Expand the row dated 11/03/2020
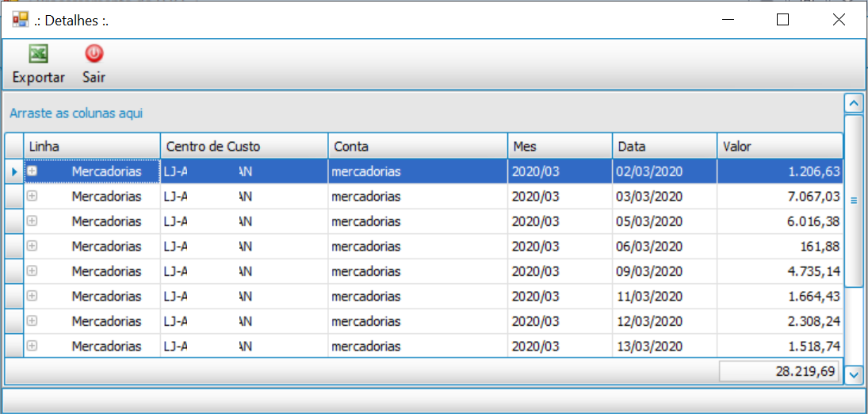The height and width of the screenshot is (414, 868). pos(33,295)
